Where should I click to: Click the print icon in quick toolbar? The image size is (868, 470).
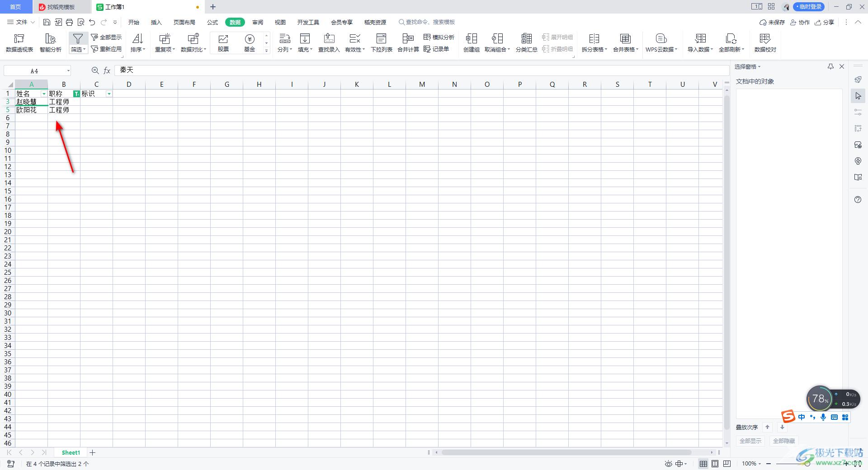tap(69, 22)
